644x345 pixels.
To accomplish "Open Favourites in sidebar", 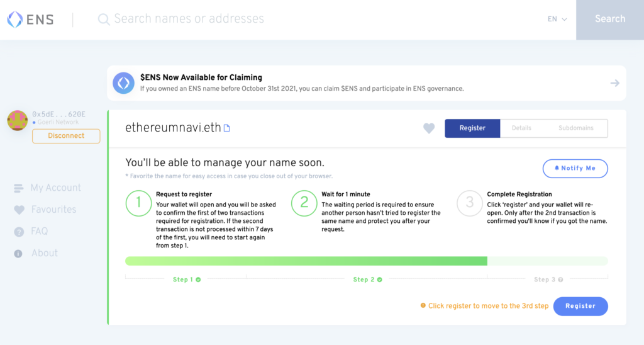I will coord(54,210).
